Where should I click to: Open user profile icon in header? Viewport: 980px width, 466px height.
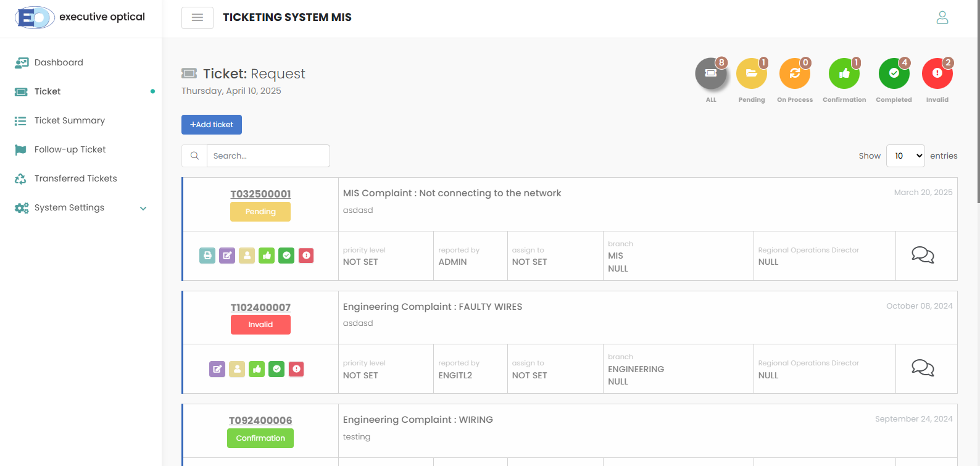click(x=942, y=17)
